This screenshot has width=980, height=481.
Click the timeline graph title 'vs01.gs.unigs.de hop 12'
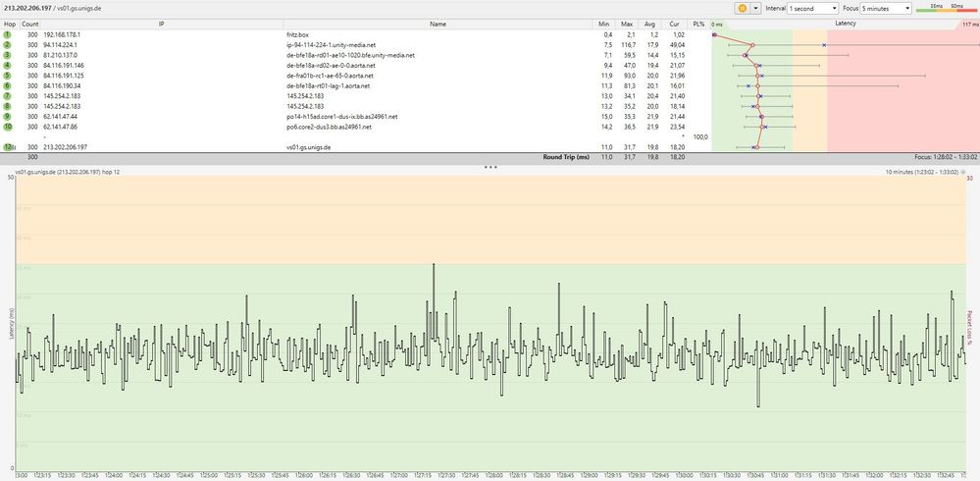(68, 172)
